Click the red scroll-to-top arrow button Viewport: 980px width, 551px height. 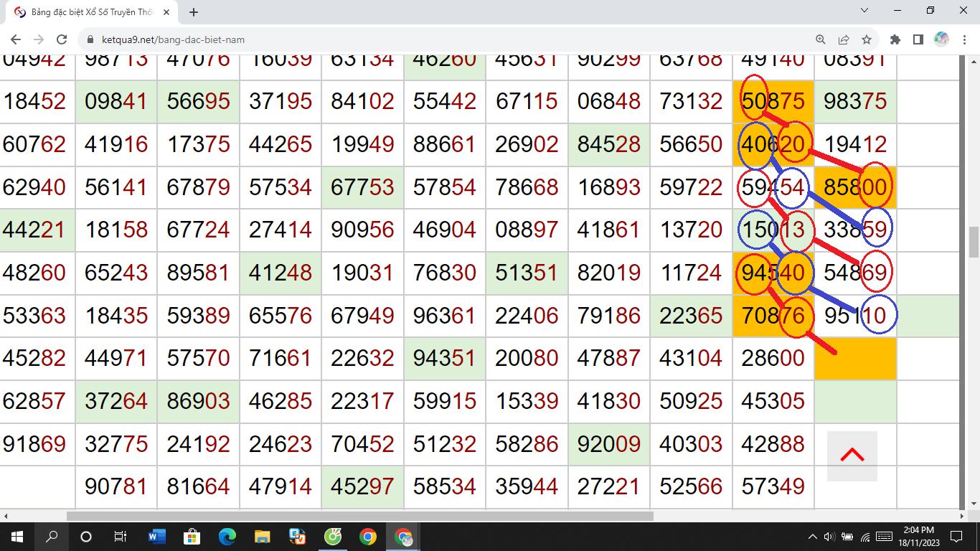(852, 456)
